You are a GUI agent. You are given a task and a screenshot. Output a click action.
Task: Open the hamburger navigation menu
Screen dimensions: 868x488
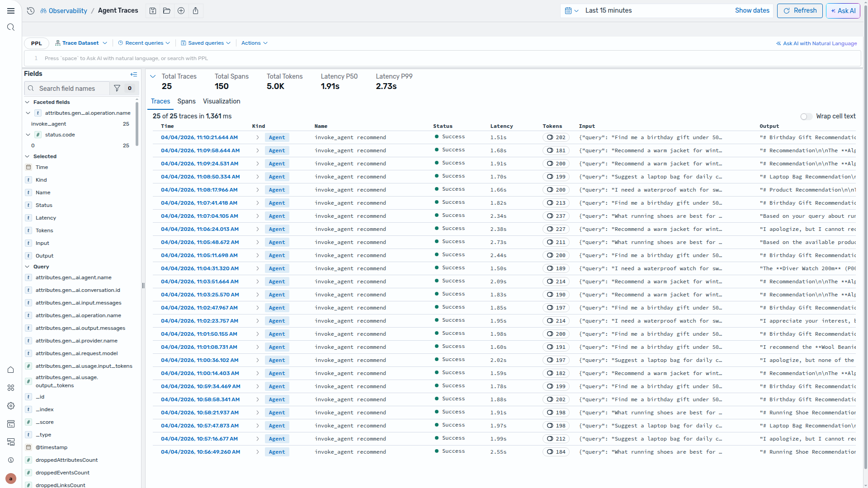pos(11,11)
